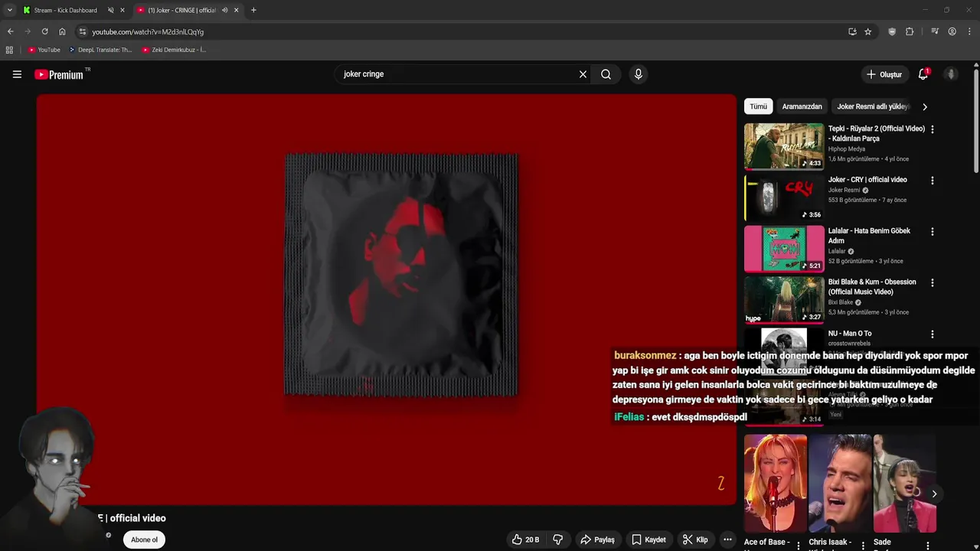980x551 pixels.
Task: Dislike the video
Action: click(x=558, y=540)
